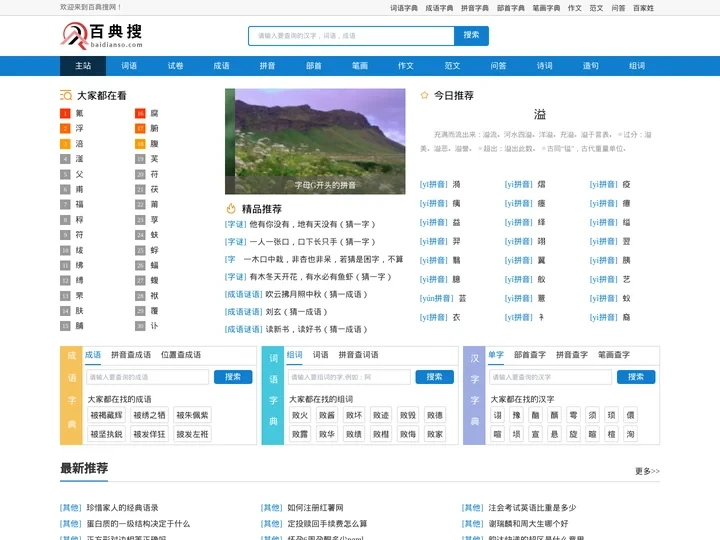Select 笔画 in the blue navigation bar
Image resolution: width=720 pixels, height=540 pixels.
(x=360, y=66)
